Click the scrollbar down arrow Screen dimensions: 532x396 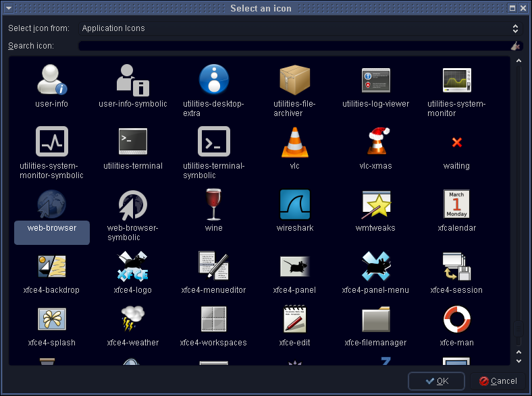click(518, 359)
